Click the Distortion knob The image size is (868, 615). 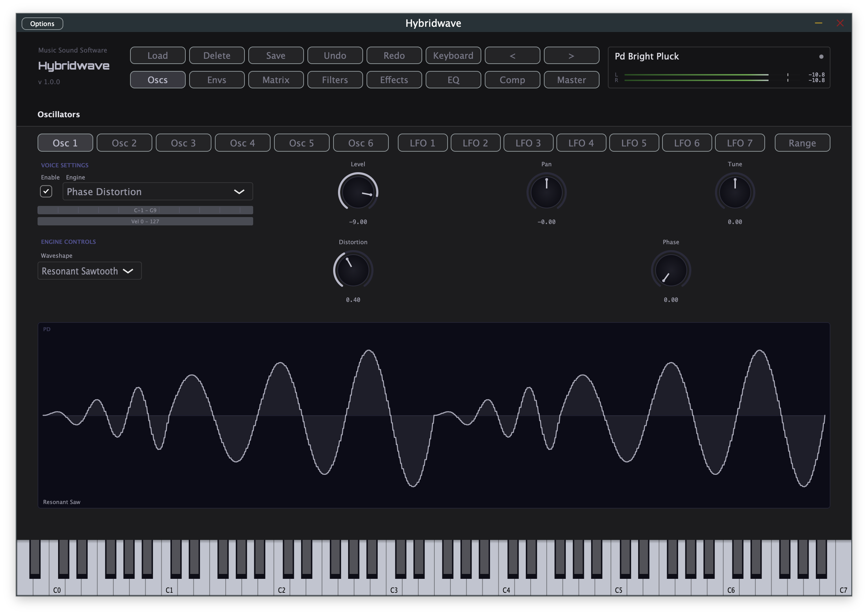coord(353,270)
